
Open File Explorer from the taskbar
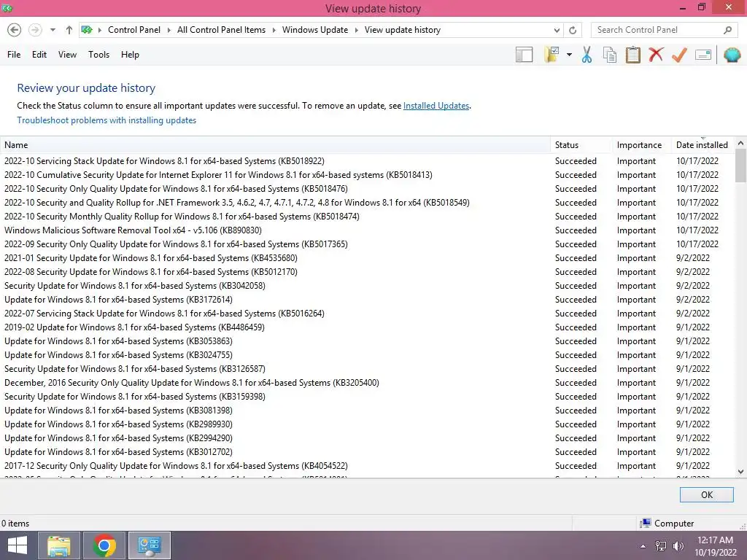coord(59,545)
